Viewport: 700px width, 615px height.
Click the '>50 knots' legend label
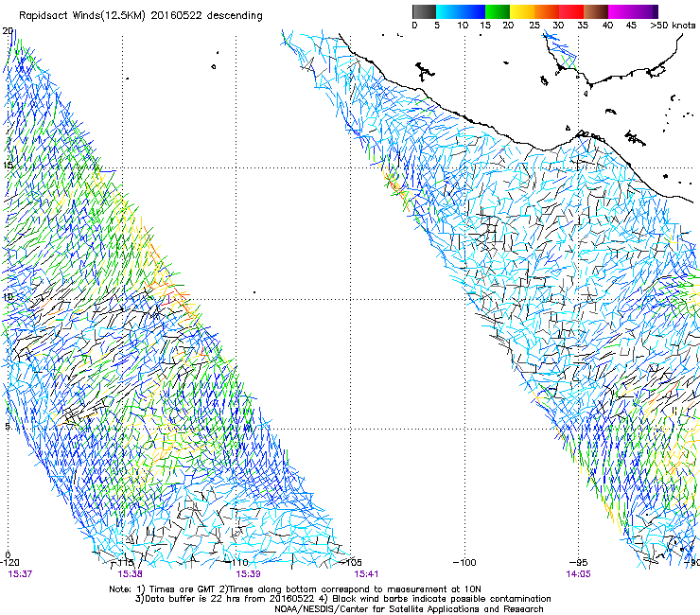[673, 26]
